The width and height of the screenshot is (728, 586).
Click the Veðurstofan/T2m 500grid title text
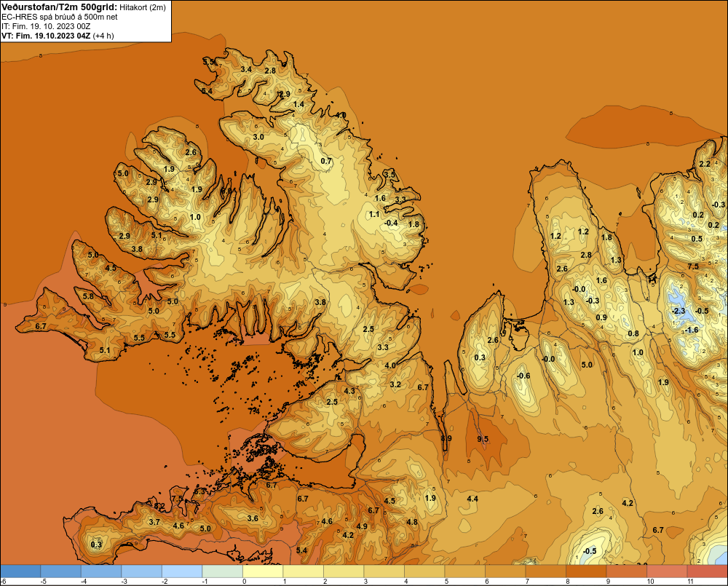click(58, 7)
